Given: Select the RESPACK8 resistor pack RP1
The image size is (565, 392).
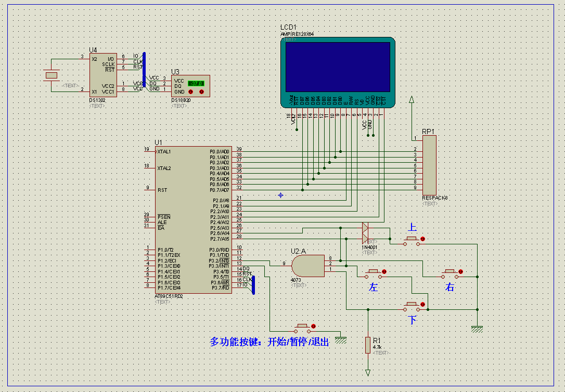Looking at the screenshot, I should click(429, 165).
